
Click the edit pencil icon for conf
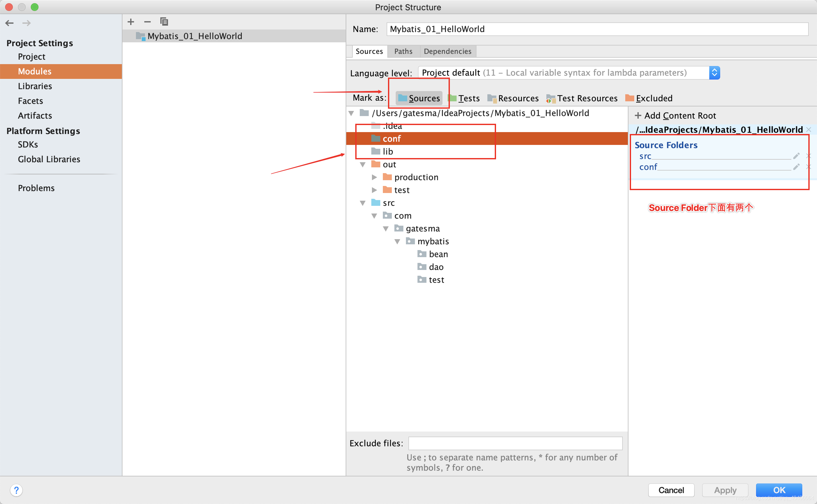796,167
